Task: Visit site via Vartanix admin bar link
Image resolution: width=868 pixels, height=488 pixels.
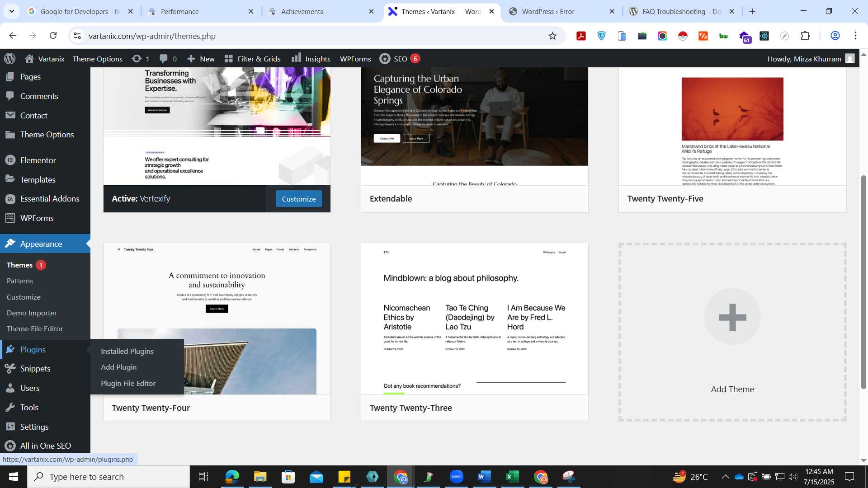Action: [45, 59]
